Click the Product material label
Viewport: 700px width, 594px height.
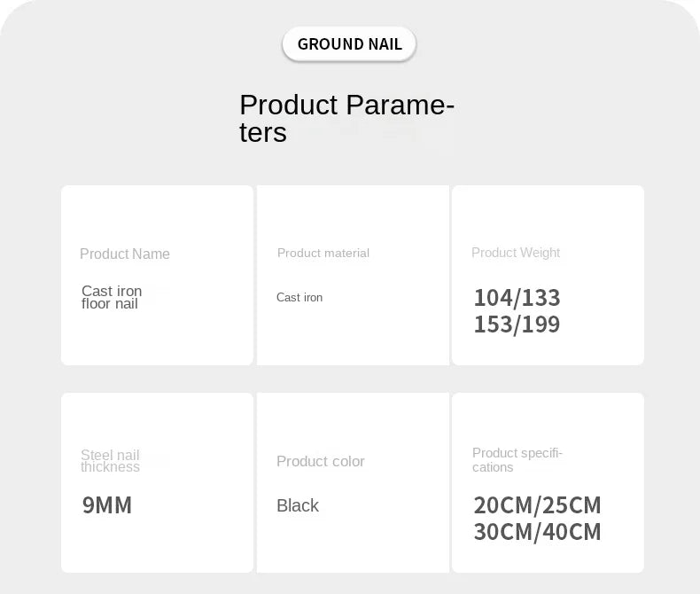click(x=323, y=253)
